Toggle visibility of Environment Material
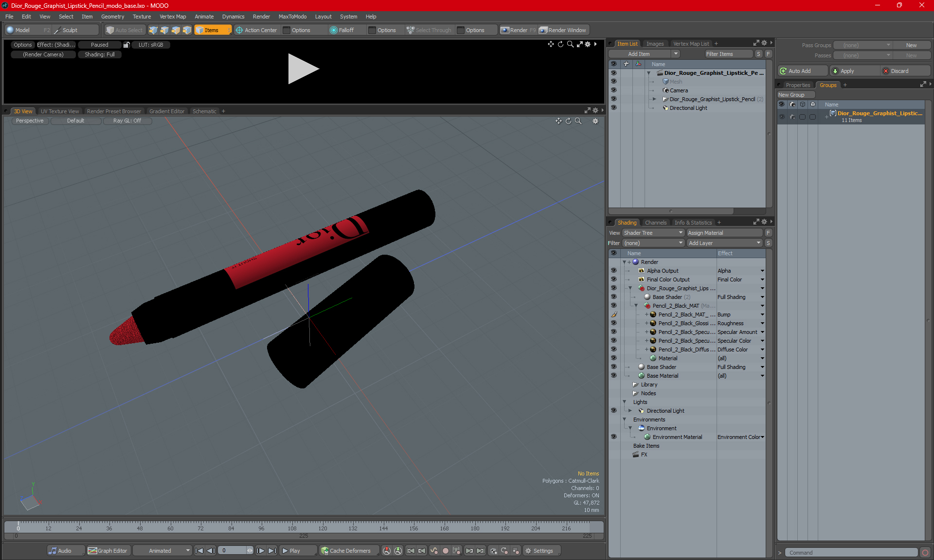The width and height of the screenshot is (934, 560). (x=613, y=437)
